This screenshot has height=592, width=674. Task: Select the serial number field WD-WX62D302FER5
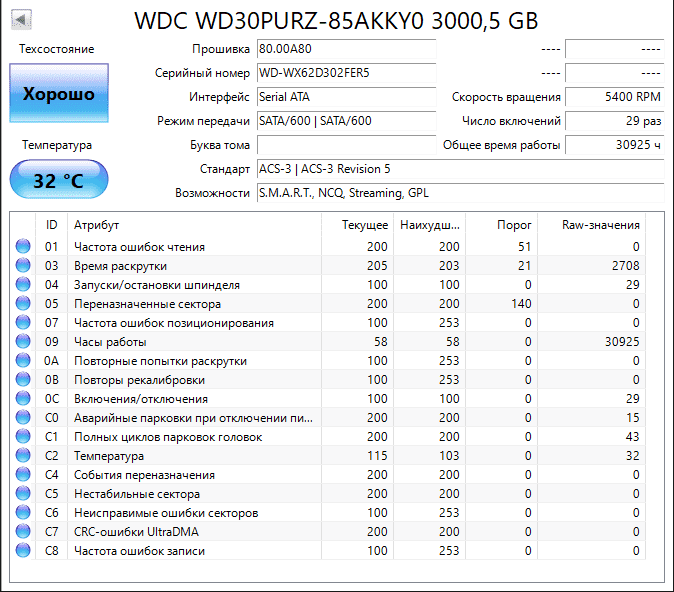pyautogui.click(x=346, y=73)
